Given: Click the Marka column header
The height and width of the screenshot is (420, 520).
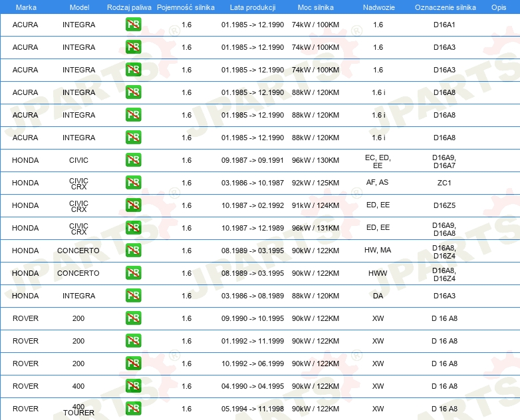Looking at the screenshot, I should coord(26,7).
